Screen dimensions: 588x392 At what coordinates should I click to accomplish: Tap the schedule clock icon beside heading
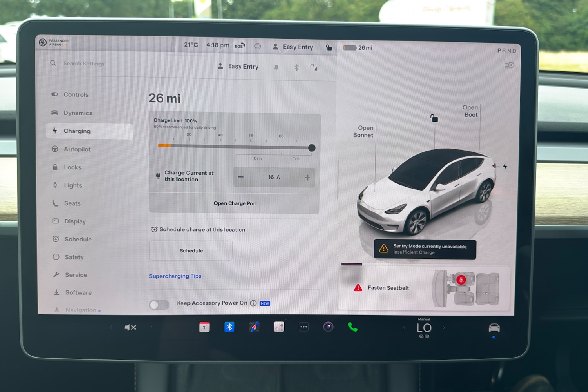154,229
